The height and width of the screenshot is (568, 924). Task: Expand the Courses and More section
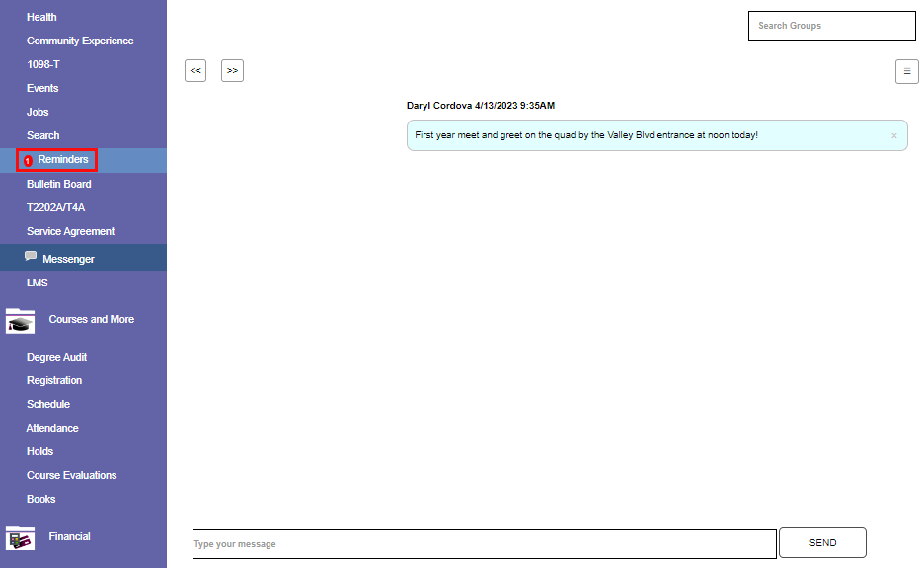(92, 319)
